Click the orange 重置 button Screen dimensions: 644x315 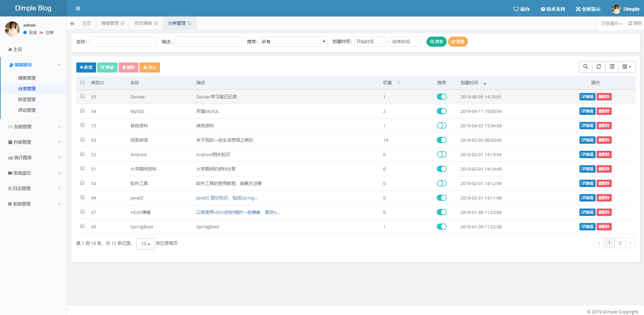point(458,42)
